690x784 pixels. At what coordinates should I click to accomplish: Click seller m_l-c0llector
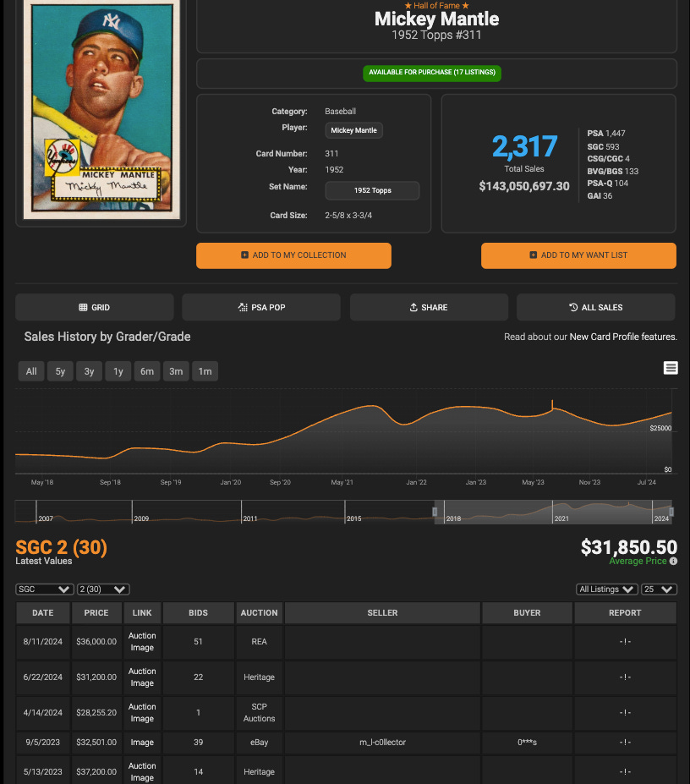[382, 743]
